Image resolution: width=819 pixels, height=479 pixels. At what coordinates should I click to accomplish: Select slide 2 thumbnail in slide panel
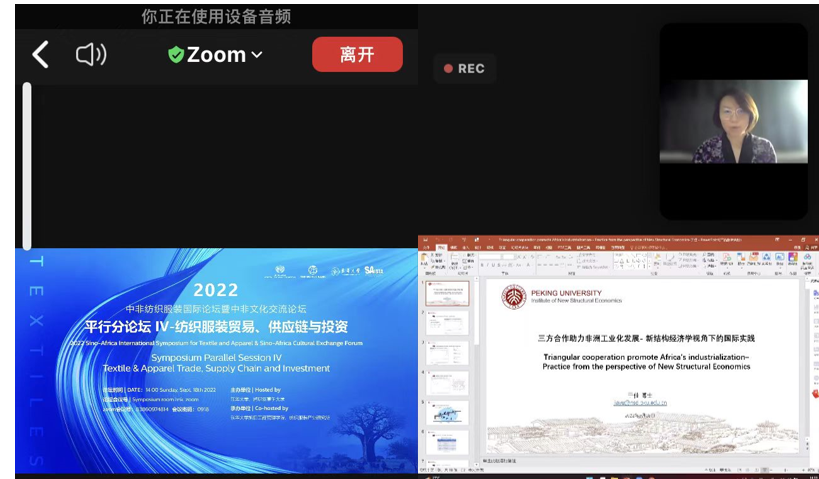[447, 323]
